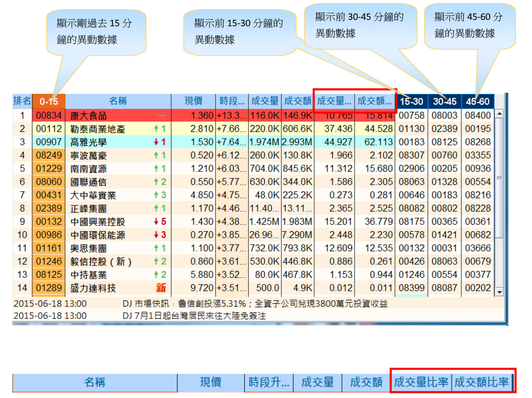Select stock code 02389 in rank 8
Image resolution: width=532 pixels, height=398 pixels.
coord(49,208)
